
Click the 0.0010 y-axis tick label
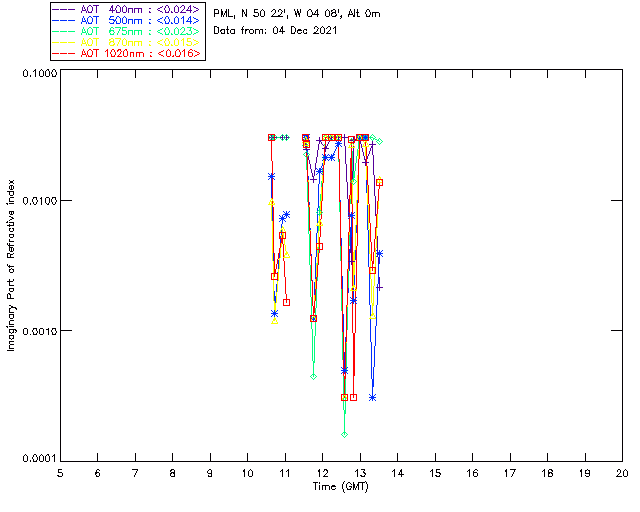click(x=40, y=330)
